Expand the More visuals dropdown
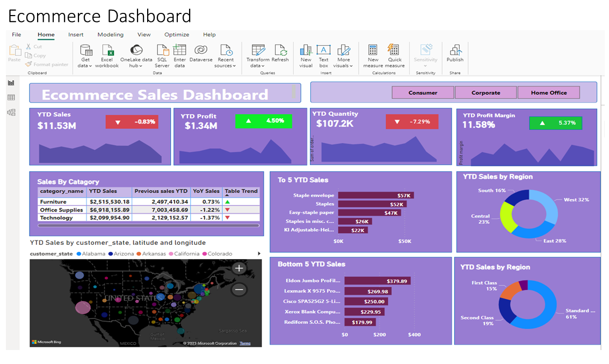Screen dimensions: 609x364 (x=343, y=65)
